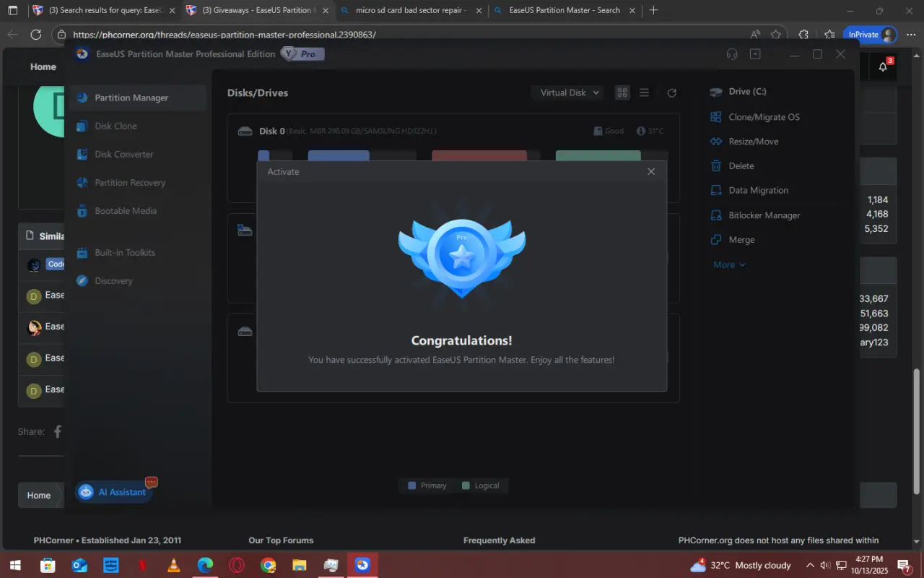Viewport: 924px width, 578px height.
Task: Click the browser address bar URL
Action: pos(225,34)
